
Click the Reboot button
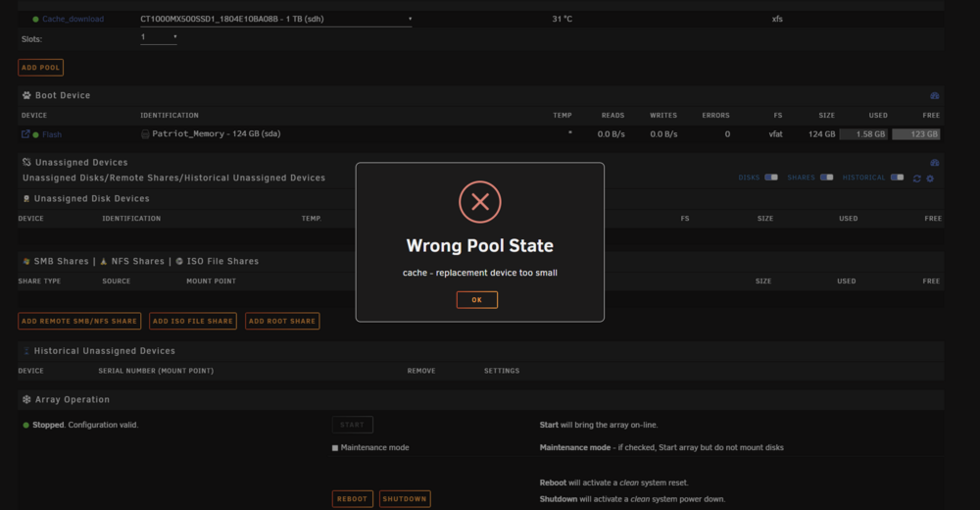point(353,499)
